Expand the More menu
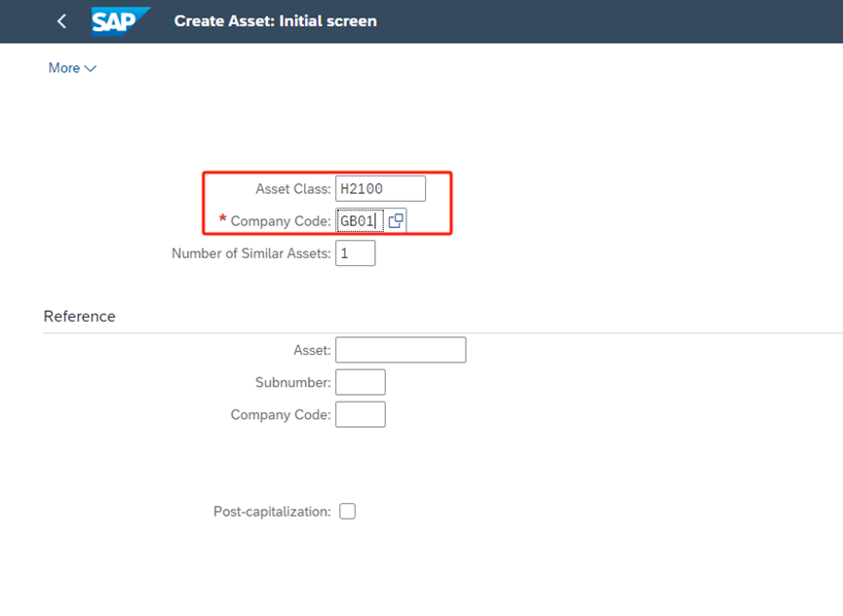The image size is (843, 616). 72,68
